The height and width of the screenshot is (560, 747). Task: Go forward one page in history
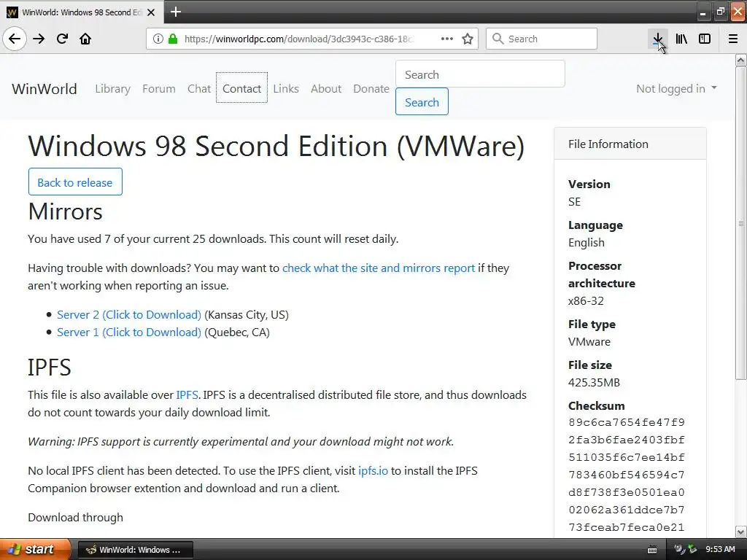pyautogui.click(x=39, y=39)
